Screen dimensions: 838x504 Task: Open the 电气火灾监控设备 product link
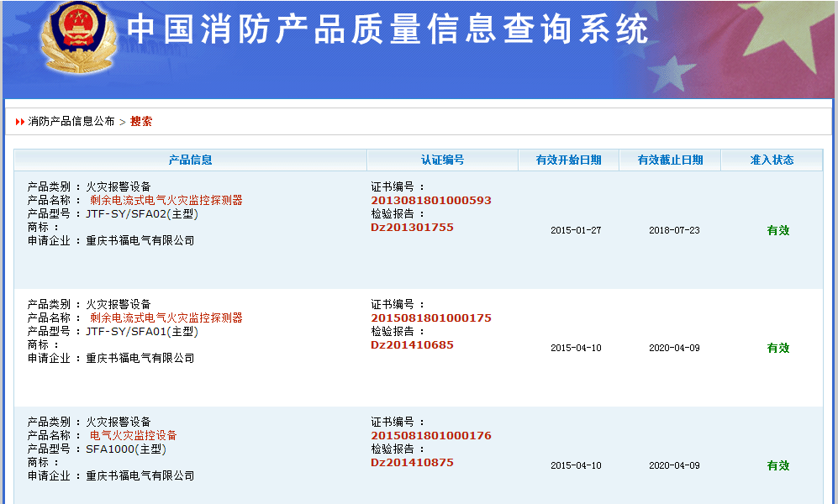click(133, 435)
